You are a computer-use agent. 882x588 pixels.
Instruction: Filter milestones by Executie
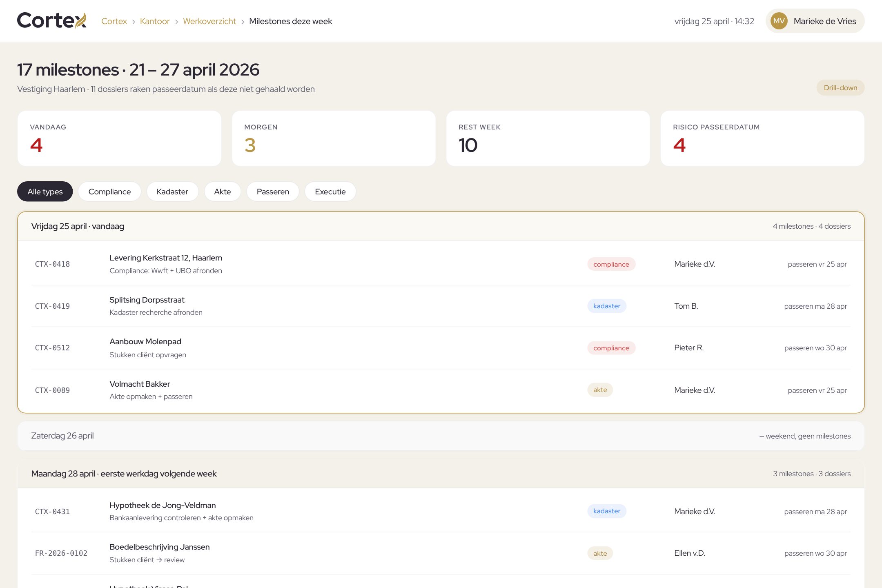coord(330,192)
